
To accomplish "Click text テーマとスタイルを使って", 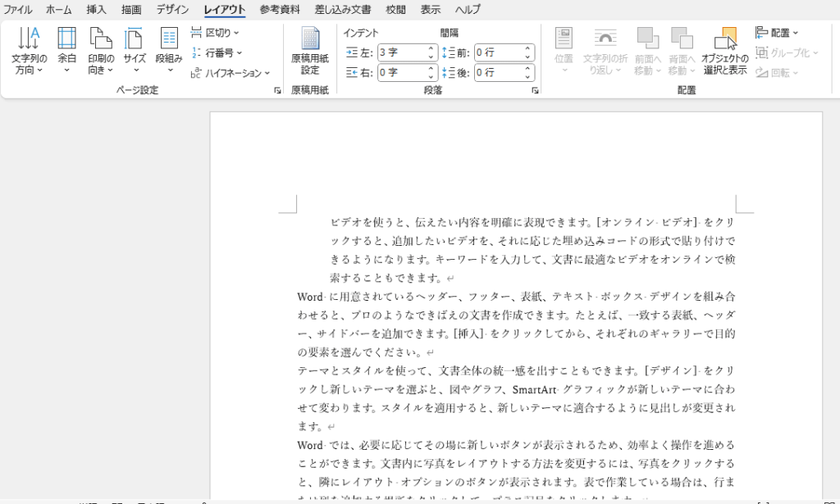I will point(363,370).
